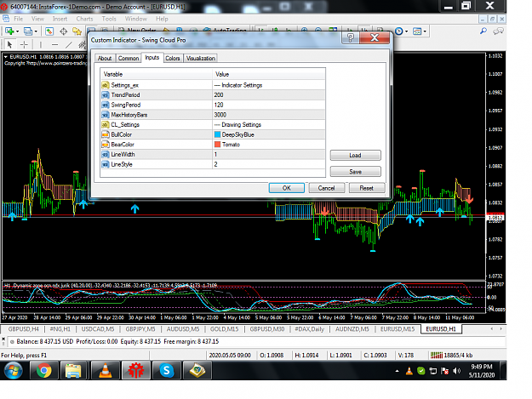The height and width of the screenshot is (399, 532).
Task: Select the SwingPeriod value 120
Action: click(268, 105)
